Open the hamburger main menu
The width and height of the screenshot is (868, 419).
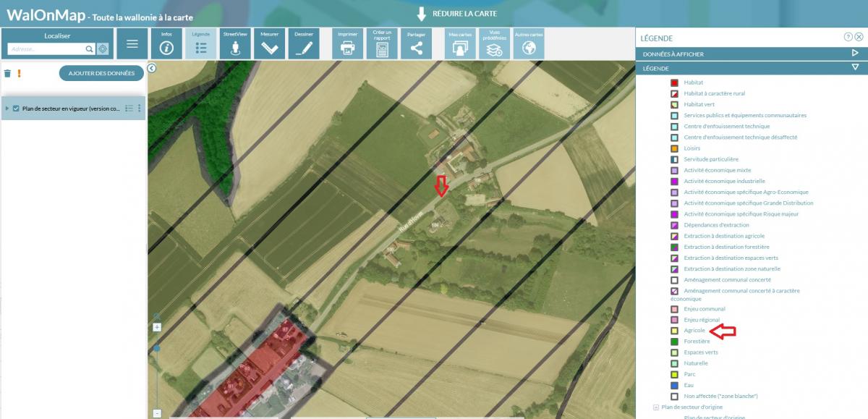132,44
